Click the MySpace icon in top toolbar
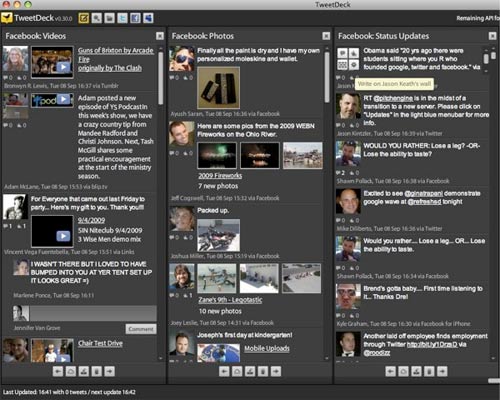This screenshot has height=400, width=500. (x=148, y=18)
